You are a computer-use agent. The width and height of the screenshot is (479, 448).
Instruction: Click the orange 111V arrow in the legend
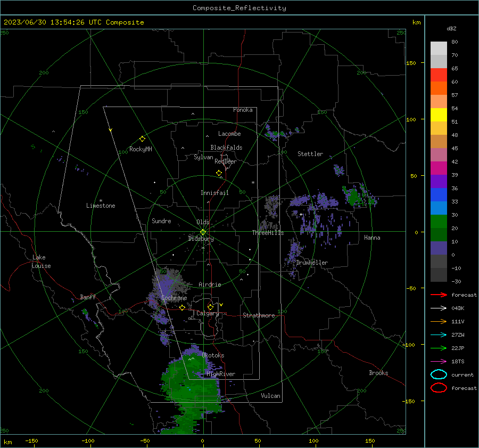pos(439,321)
